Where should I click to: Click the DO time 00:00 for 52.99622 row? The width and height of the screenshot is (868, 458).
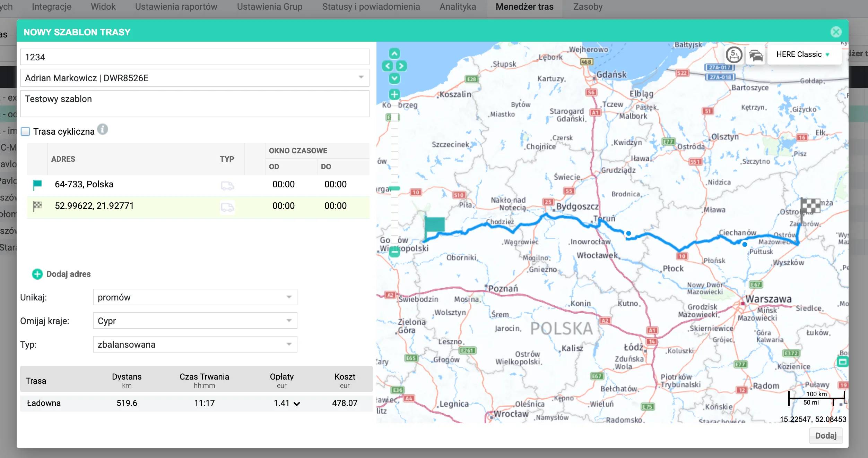pyautogui.click(x=335, y=206)
